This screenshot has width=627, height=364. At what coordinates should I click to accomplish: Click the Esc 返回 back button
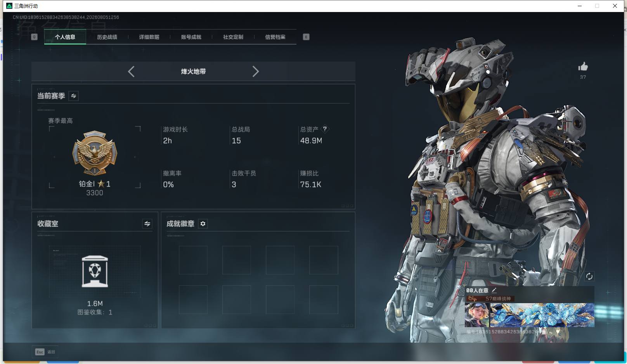(45, 352)
